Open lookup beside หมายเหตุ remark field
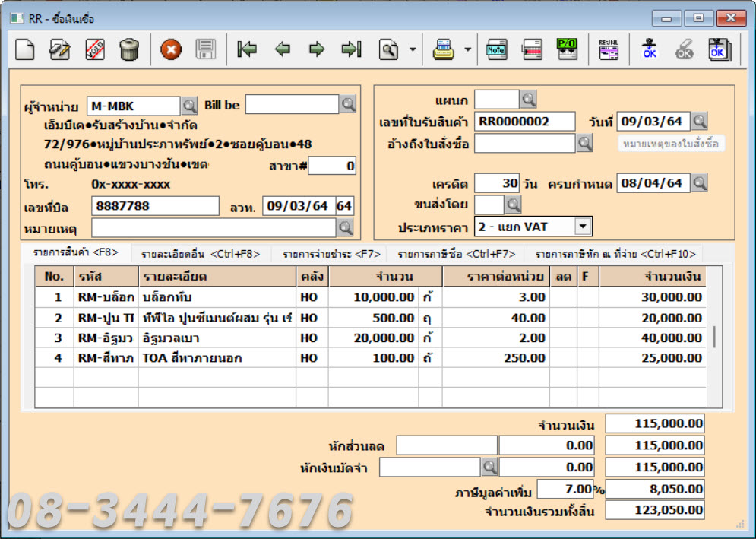756x539 pixels. 345,228
